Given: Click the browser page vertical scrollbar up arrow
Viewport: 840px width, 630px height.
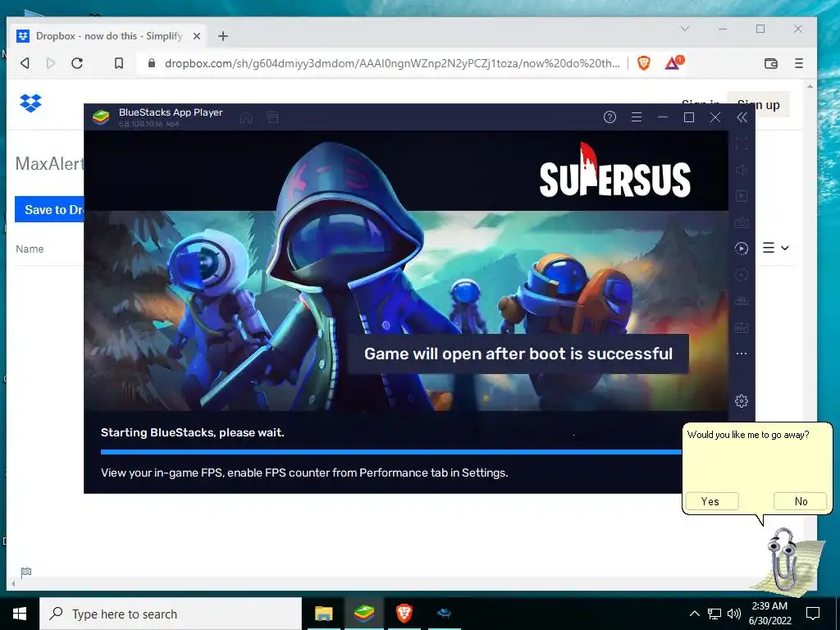Looking at the screenshot, I should (x=810, y=86).
